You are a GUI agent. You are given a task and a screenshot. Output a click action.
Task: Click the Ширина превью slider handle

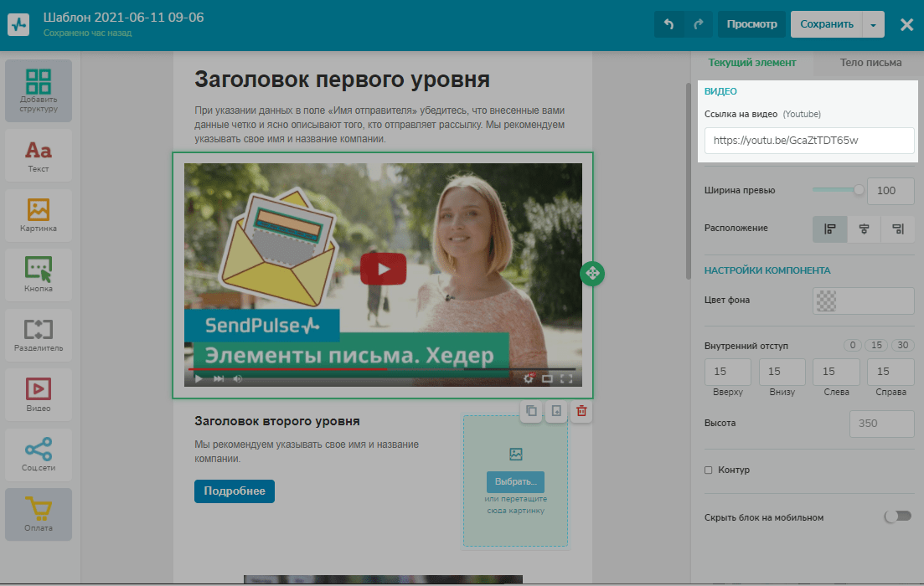(859, 190)
